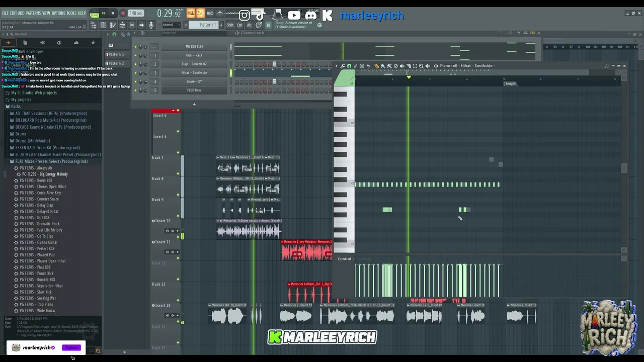
Task: Select the zoom tool in piano roll
Action: (421, 66)
